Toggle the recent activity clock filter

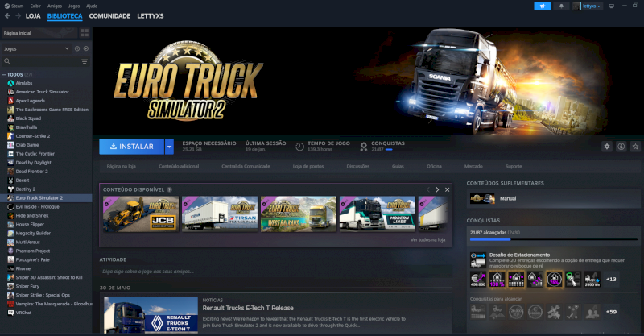point(77,48)
